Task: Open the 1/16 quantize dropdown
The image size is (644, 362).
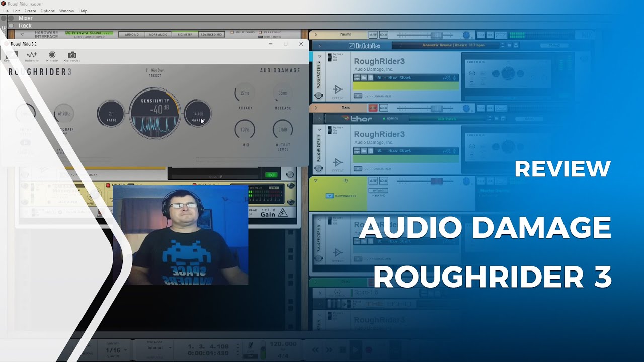Action: [x=116, y=350]
